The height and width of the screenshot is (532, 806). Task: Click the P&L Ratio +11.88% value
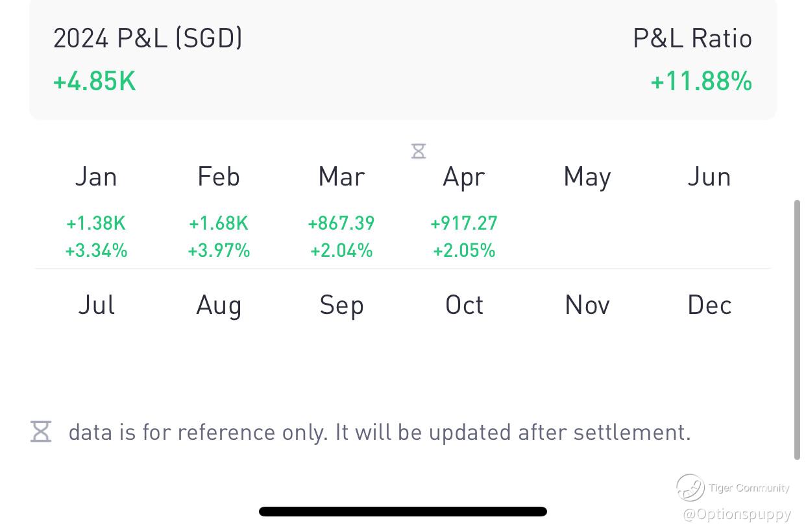(701, 82)
